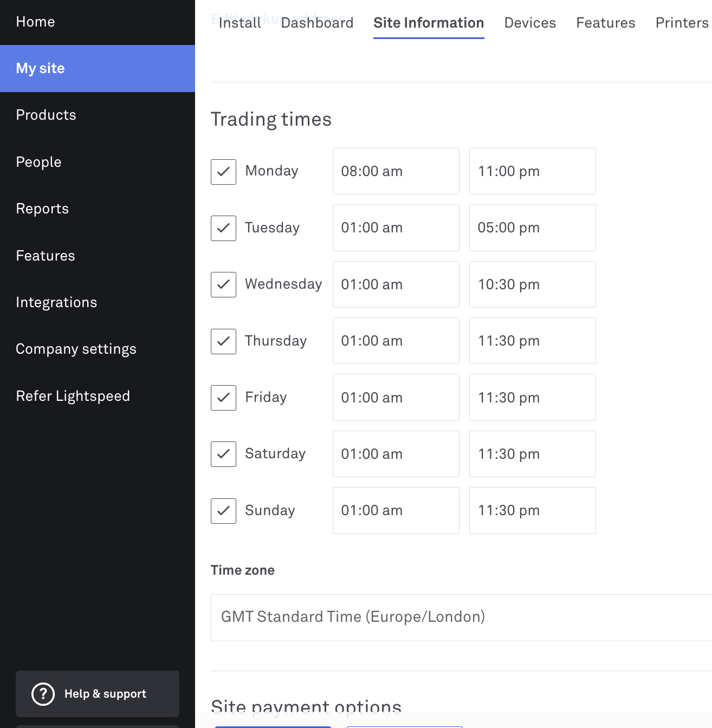Click Refer Lightspeed in the sidebar
The width and height of the screenshot is (712, 728).
[x=98, y=396]
